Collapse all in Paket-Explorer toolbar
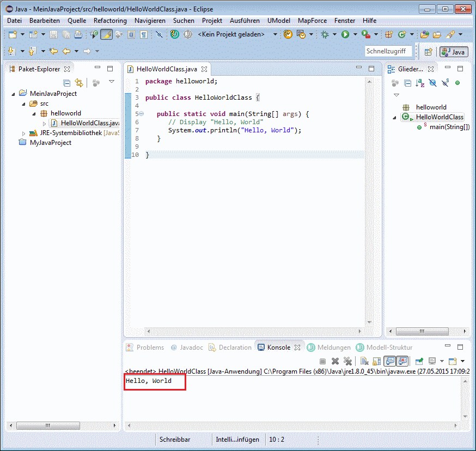Image resolution: width=476 pixels, height=451 pixels. 67,83
